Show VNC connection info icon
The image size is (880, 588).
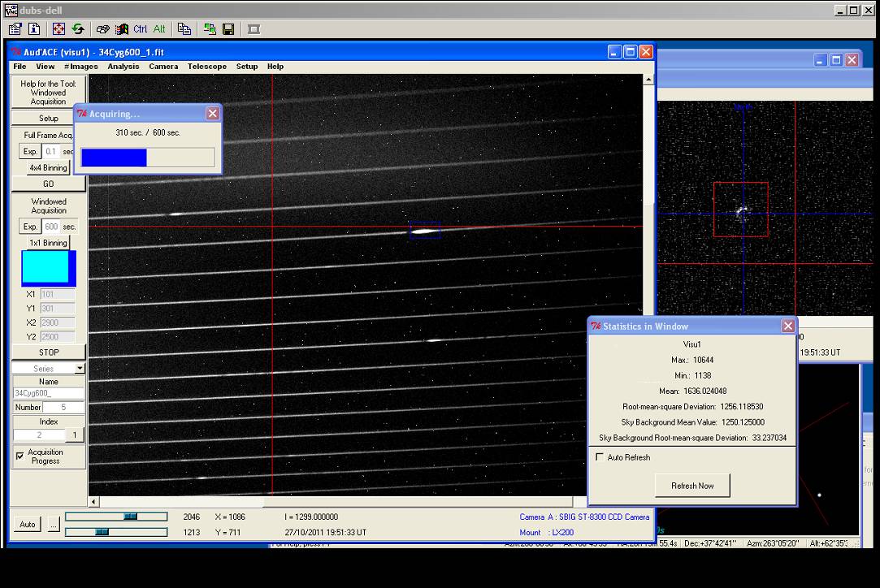[34, 29]
